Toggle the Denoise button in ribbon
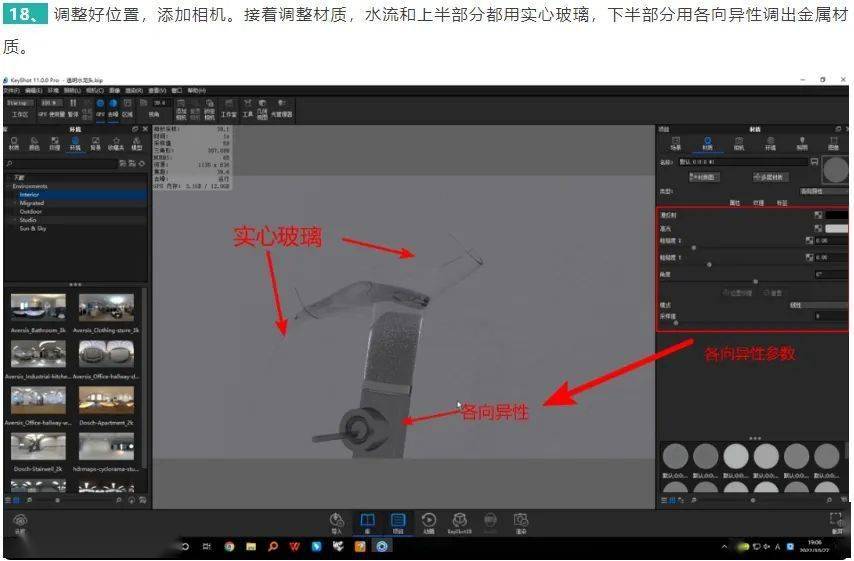Viewport: 854px width, 561px height. click(x=113, y=108)
